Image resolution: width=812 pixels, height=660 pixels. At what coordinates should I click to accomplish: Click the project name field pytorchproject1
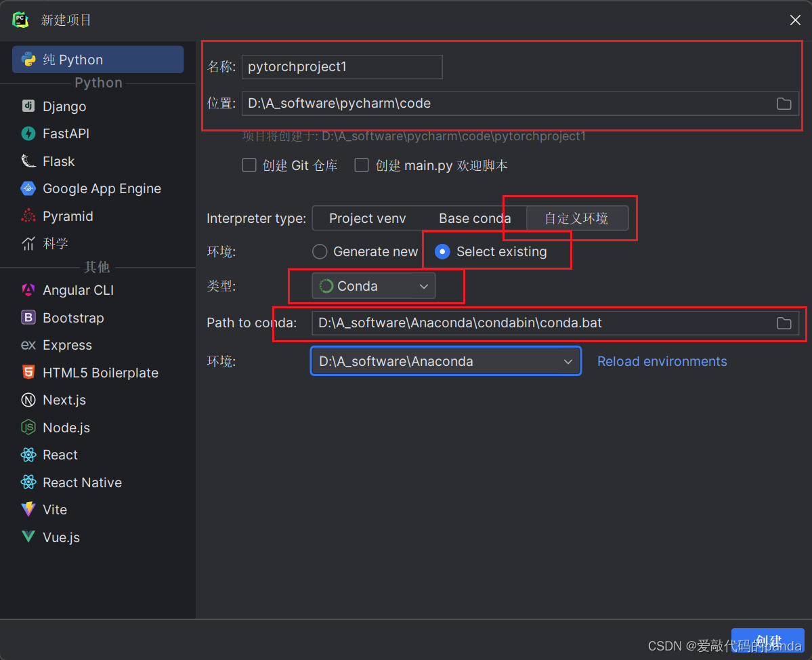pyautogui.click(x=342, y=67)
